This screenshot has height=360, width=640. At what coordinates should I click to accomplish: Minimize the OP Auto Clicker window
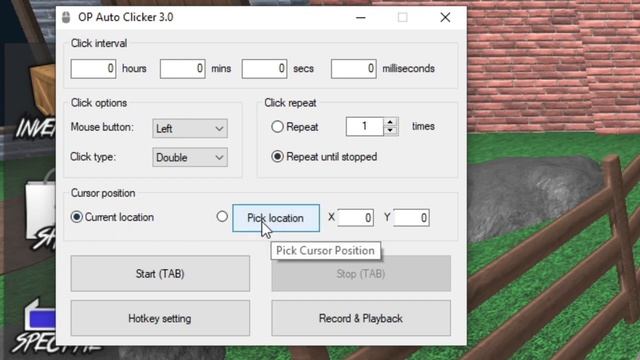[360, 18]
